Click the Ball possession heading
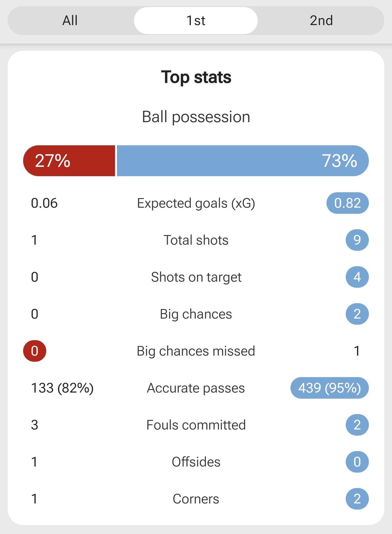This screenshot has width=392, height=534. (x=196, y=117)
